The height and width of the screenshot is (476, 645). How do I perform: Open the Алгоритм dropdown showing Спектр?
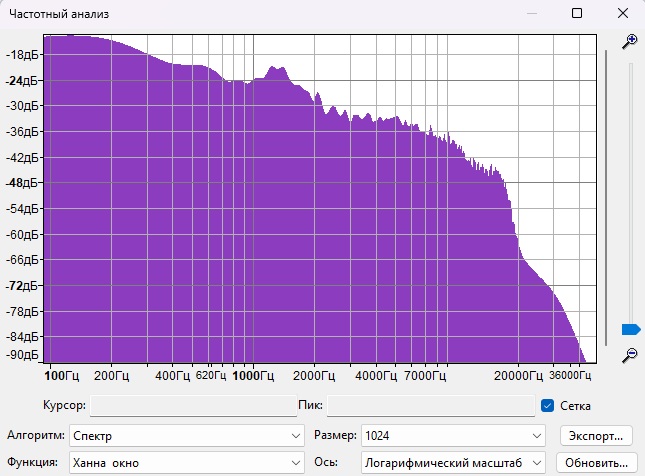click(x=187, y=436)
